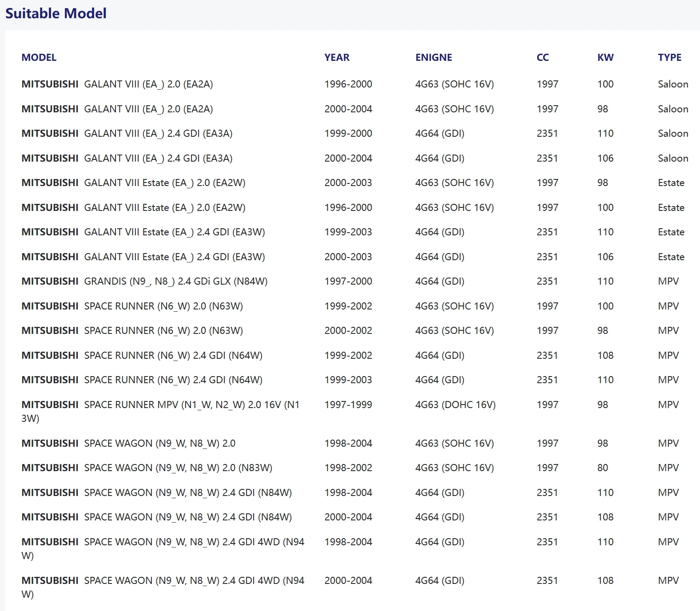Select the 100 KW value in SPACE RUNNER N63W row
700x611 pixels.
point(605,306)
